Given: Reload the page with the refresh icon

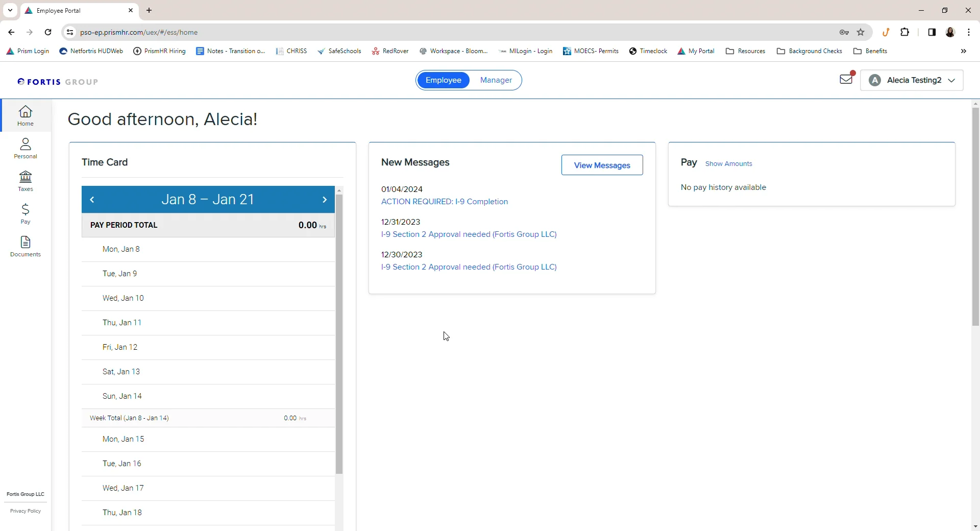Looking at the screenshot, I should tap(48, 32).
